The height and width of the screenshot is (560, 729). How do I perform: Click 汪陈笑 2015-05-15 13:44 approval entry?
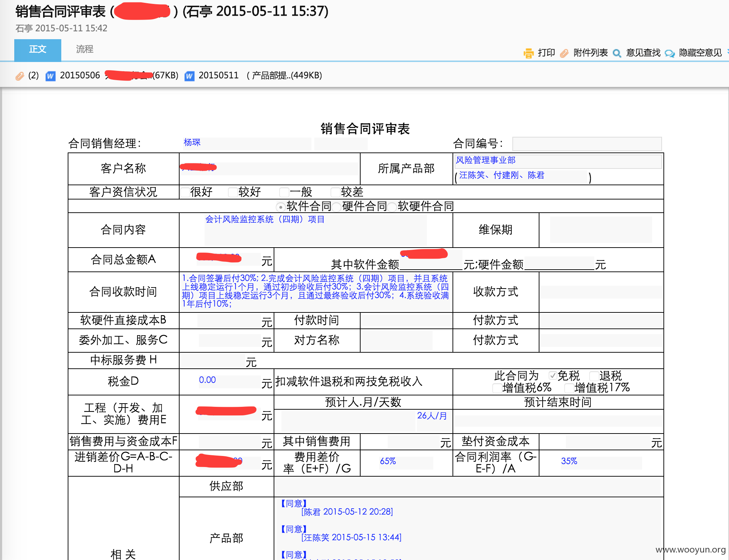pos(351,538)
